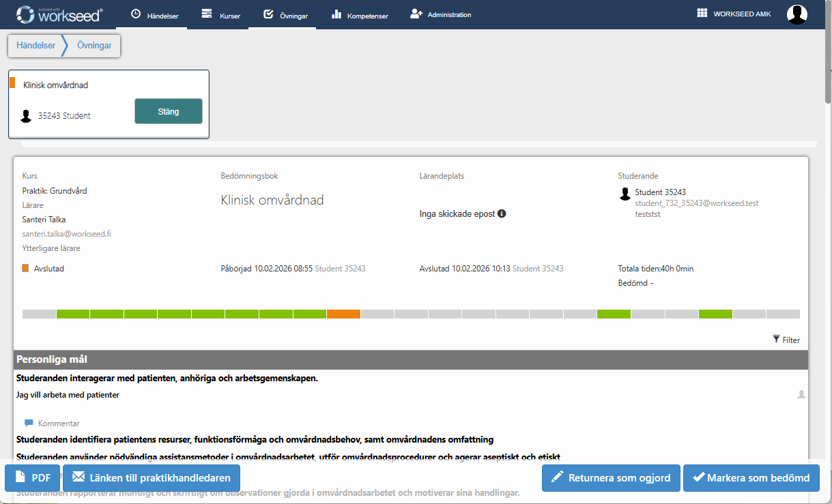The width and height of the screenshot is (832, 504).
Task: Click the grey person icon in the Personliga mål row
Action: (x=801, y=394)
